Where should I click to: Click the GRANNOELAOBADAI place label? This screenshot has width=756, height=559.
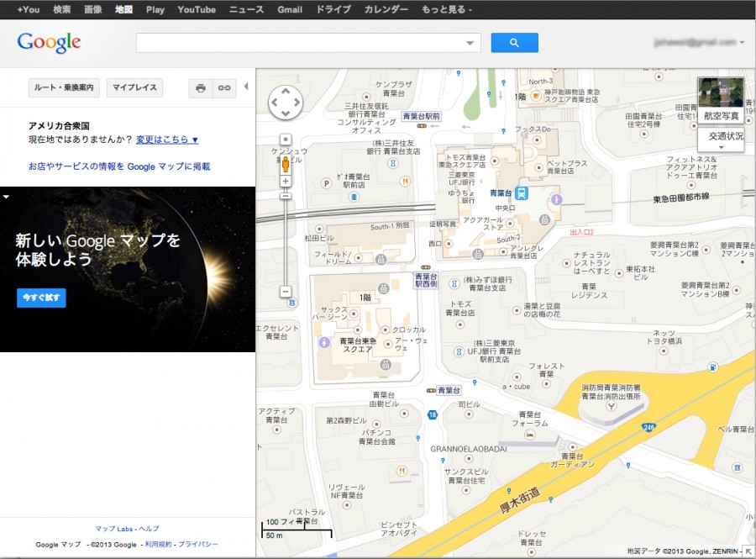pos(469,449)
